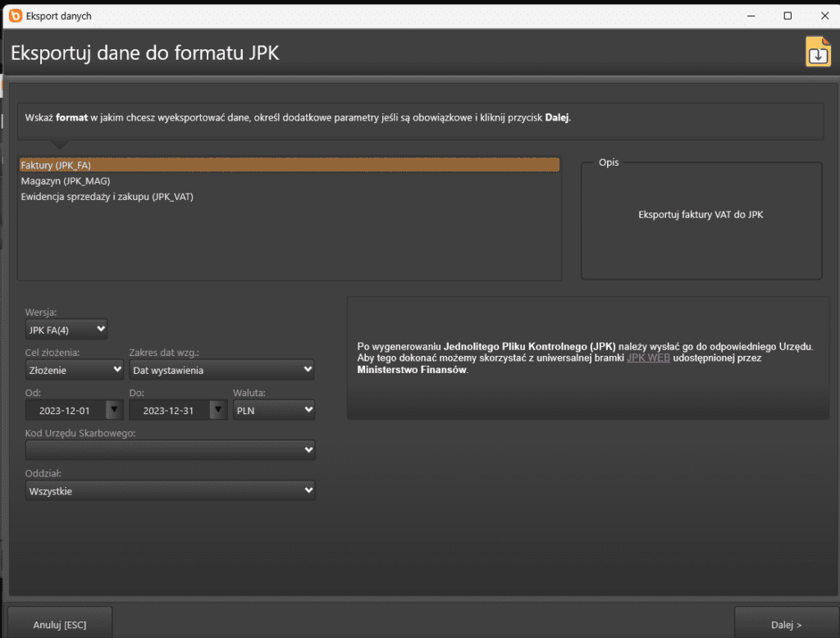Image resolution: width=840 pixels, height=638 pixels.
Task: Open the Cel złożenia dropdown
Action: [x=75, y=370]
